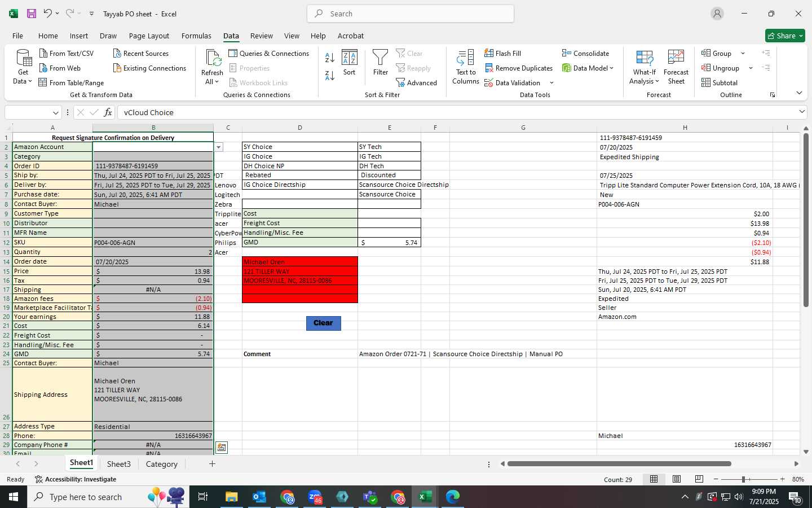The height and width of the screenshot is (508, 812).
Task: Click in the Search box
Action: (x=411, y=14)
